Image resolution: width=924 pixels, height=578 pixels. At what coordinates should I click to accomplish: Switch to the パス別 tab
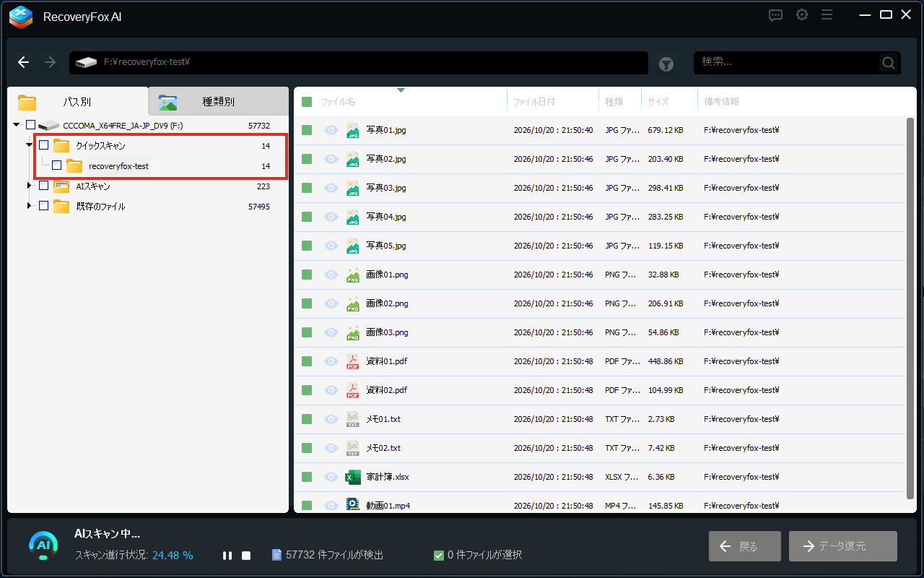coord(77,102)
